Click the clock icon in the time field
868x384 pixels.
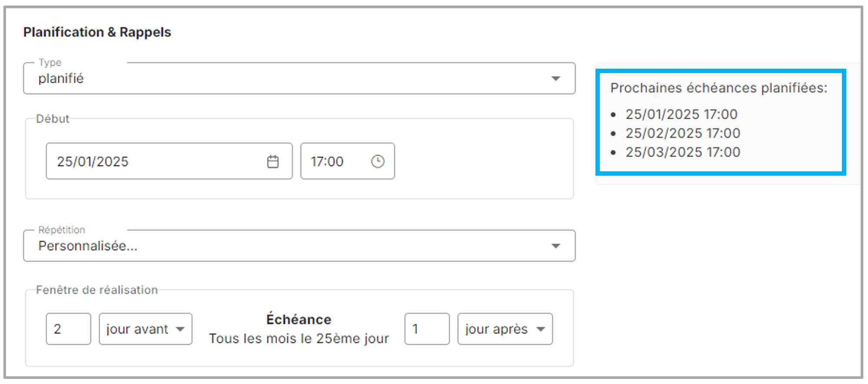(378, 161)
